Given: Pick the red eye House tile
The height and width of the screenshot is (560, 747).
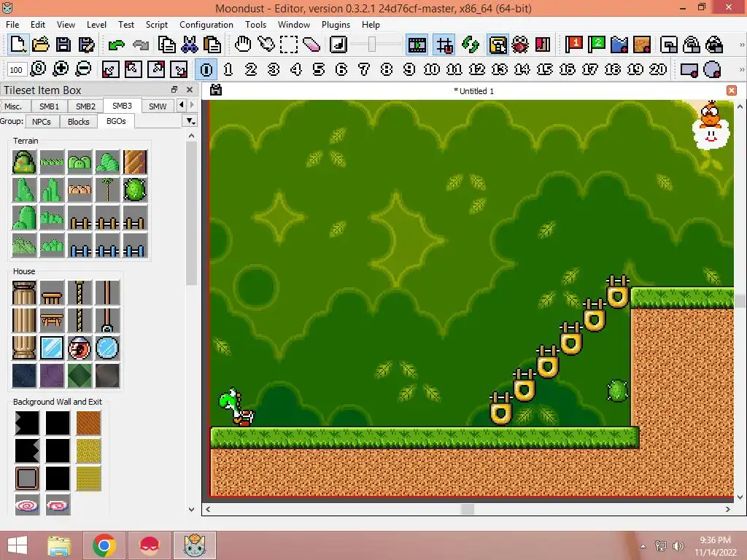Looking at the screenshot, I should click(x=80, y=348).
